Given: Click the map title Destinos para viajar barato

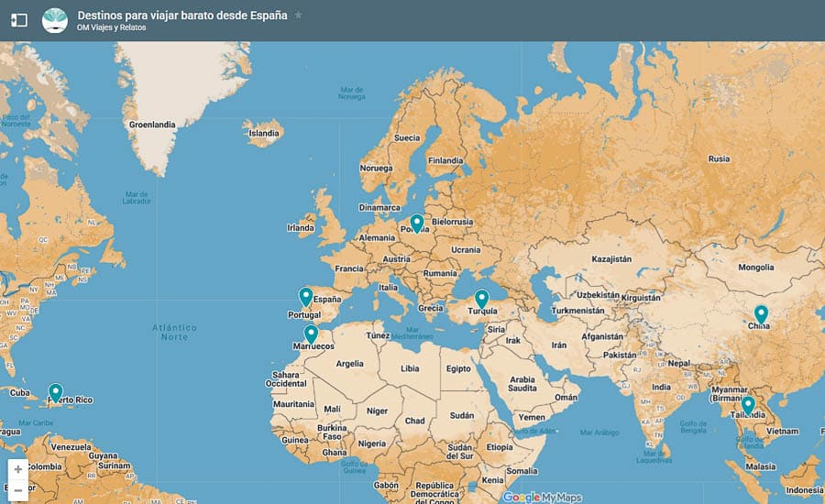Looking at the screenshot, I should (182, 16).
